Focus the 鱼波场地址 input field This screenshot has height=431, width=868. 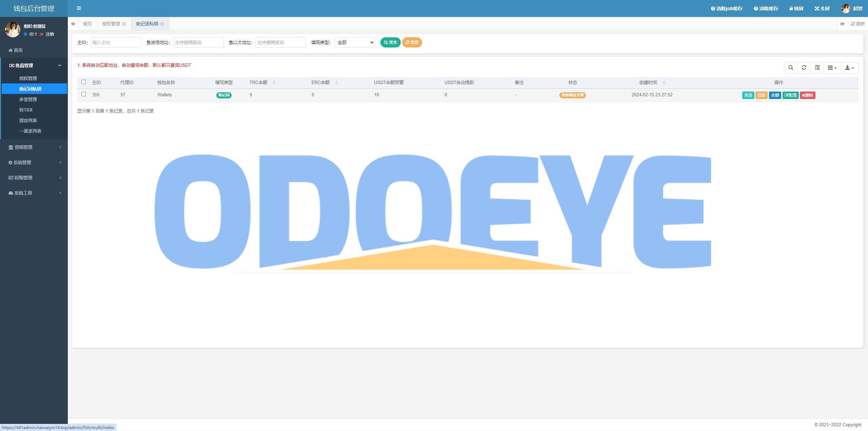click(198, 42)
